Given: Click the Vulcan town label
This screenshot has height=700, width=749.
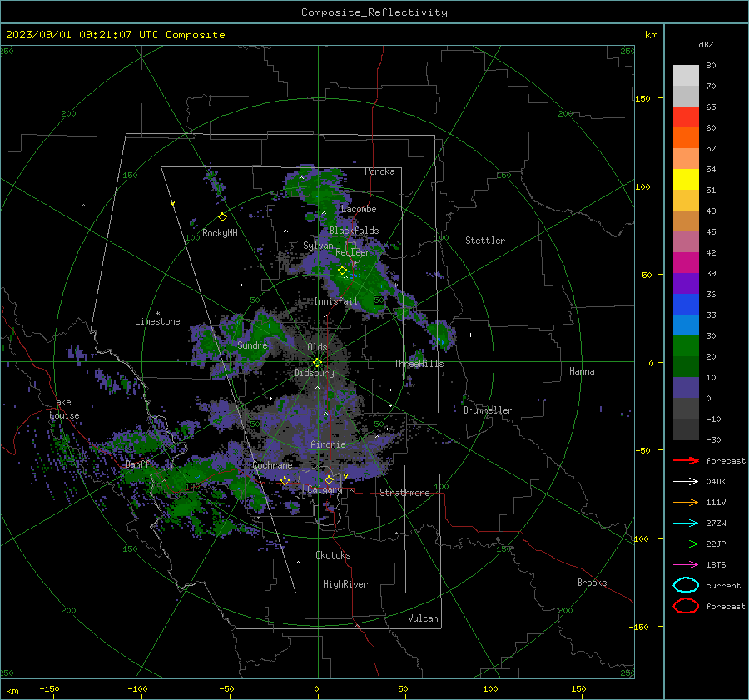Looking at the screenshot, I should click(x=424, y=618).
